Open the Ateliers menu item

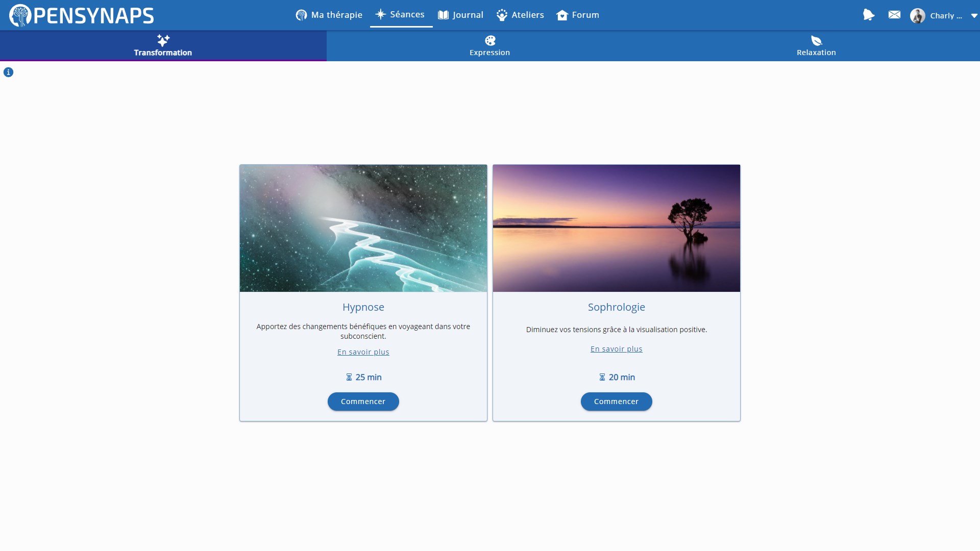(x=520, y=15)
